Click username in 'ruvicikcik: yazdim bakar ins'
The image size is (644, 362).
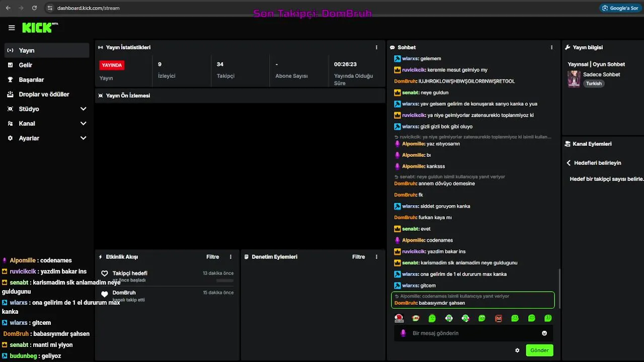414,251
